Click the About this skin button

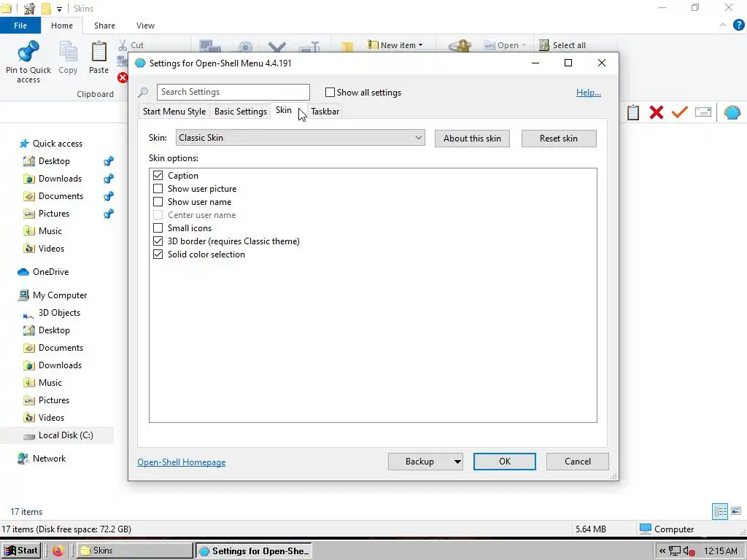pos(472,139)
